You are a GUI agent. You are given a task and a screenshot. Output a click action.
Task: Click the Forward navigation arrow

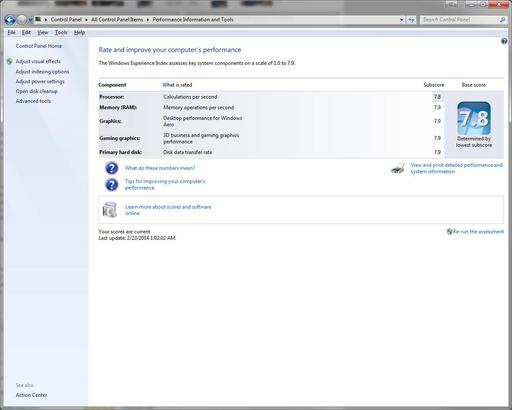[x=22, y=20]
